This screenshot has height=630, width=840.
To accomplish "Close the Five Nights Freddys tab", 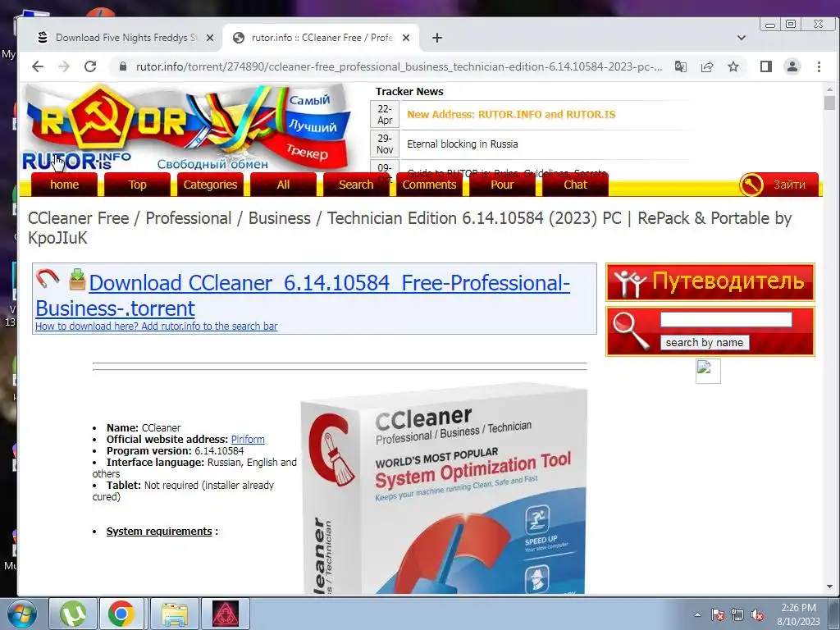I will [x=210, y=38].
